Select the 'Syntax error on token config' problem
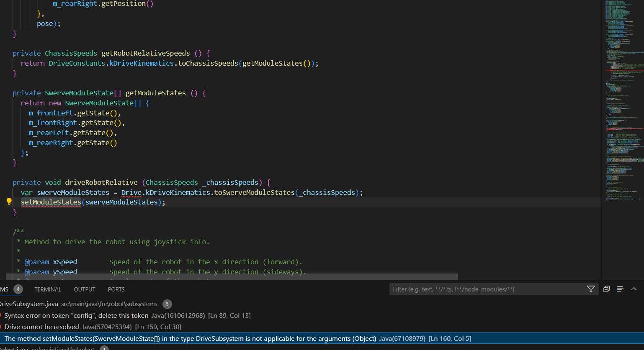This screenshot has height=350, width=644. point(76,316)
